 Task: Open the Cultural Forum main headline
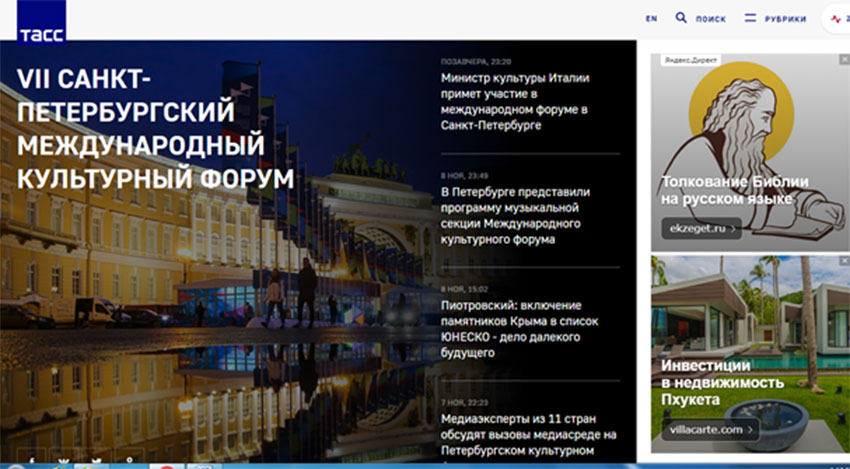click(x=156, y=129)
